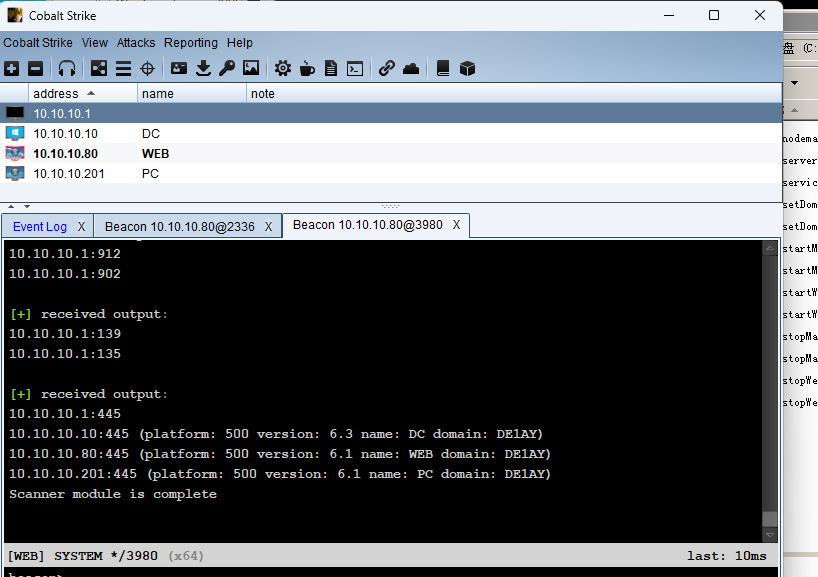This screenshot has width=818, height=577.
Task: Click the Cobalt Strike title bar icon
Action: pos(15,15)
